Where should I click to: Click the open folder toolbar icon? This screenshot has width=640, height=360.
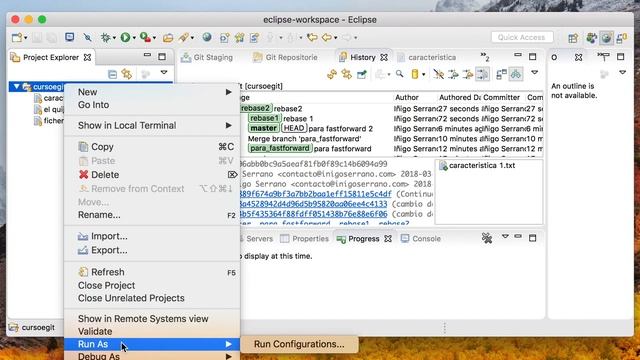[168, 38]
